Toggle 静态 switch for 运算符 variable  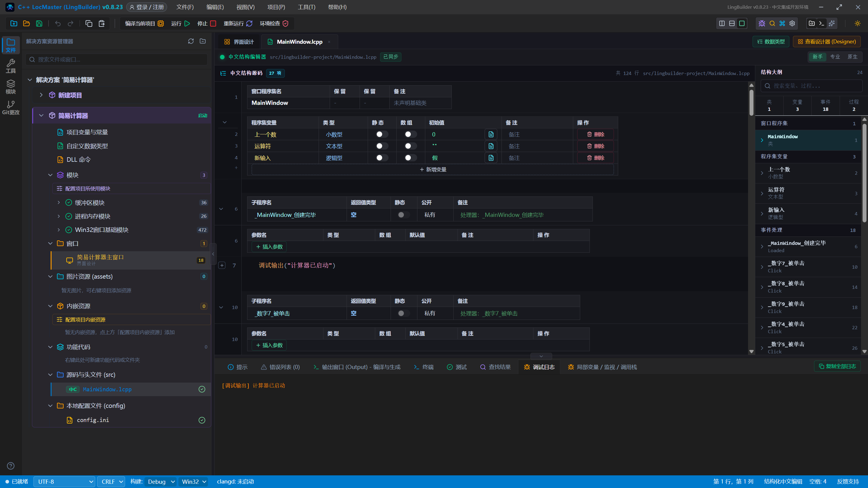click(382, 146)
